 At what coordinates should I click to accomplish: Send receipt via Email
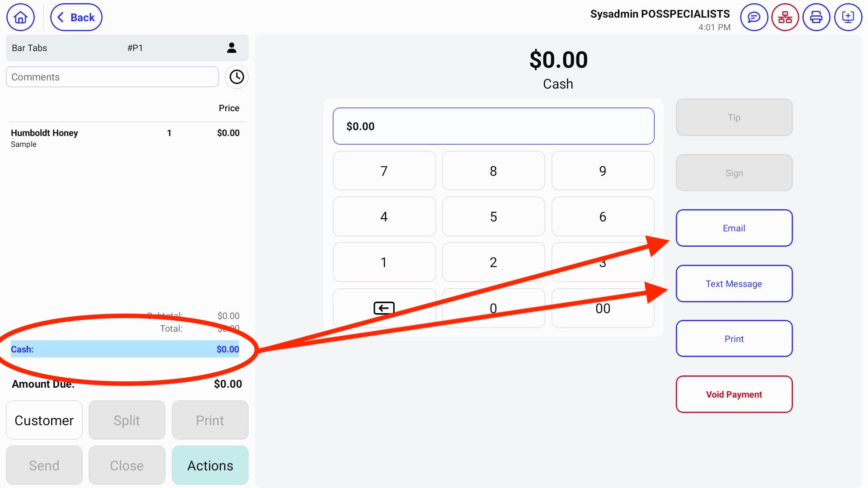[x=734, y=228]
